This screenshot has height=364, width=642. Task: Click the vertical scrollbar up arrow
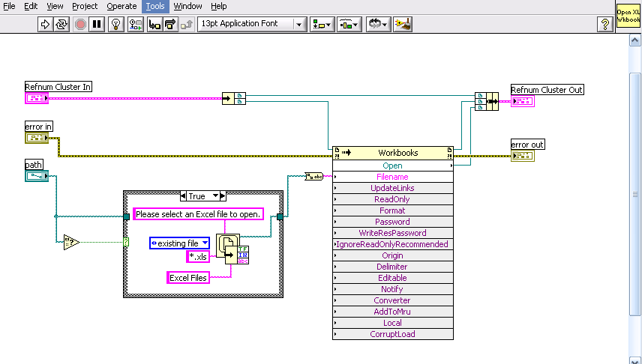click(634, 40)
